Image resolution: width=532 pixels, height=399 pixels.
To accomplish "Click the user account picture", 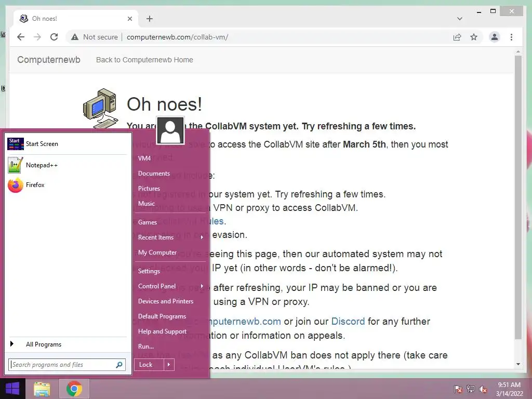I will 170,130.
